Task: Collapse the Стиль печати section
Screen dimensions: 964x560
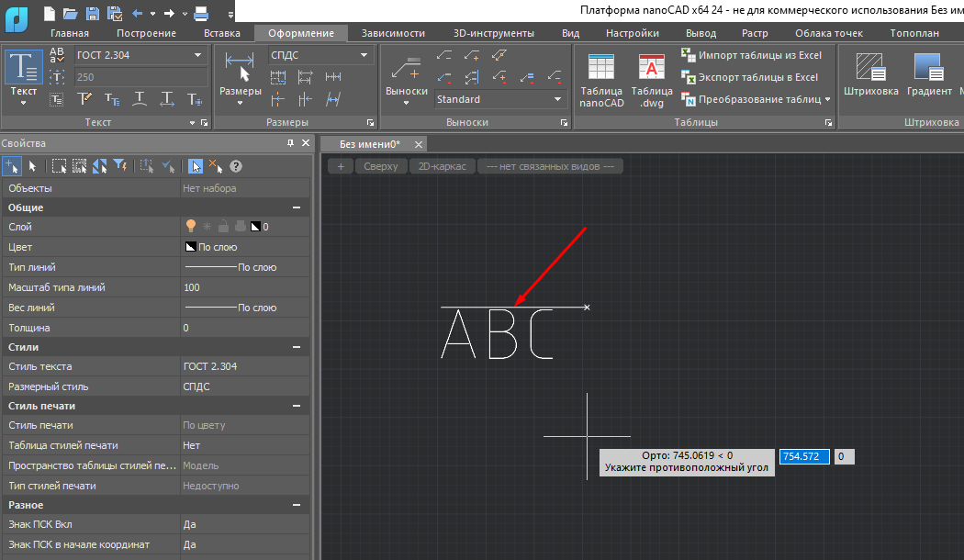Action: tap(297, 406)
